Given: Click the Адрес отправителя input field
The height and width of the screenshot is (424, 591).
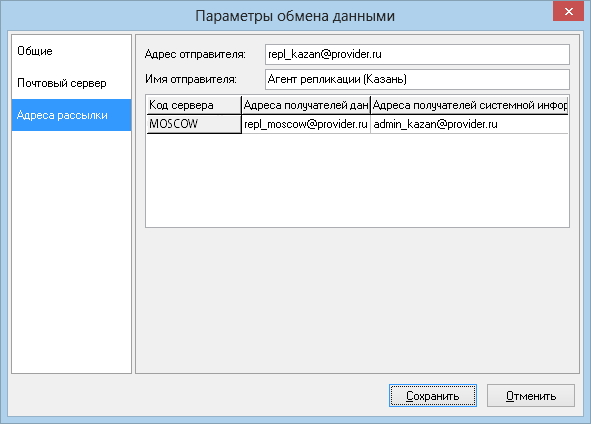Looking at the screenshot, I should point(417,54).
